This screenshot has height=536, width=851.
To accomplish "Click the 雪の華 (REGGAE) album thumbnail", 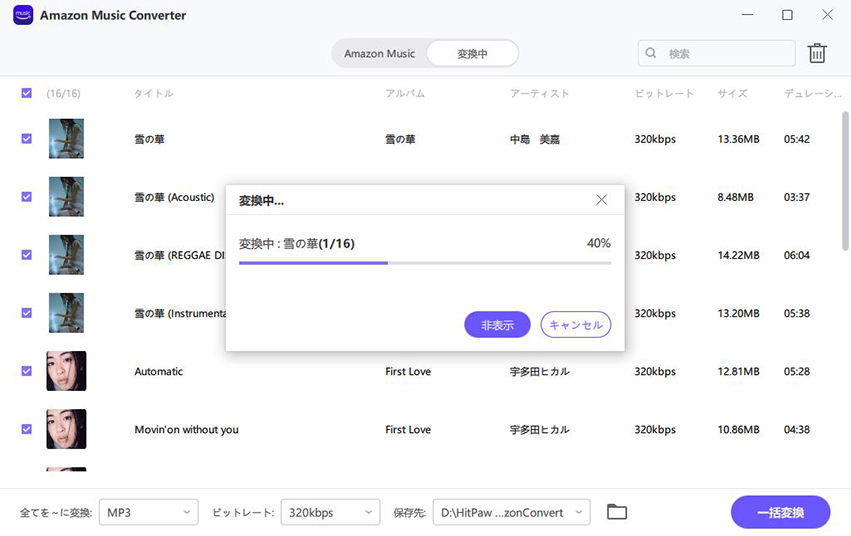I will [x=66, y=255].
